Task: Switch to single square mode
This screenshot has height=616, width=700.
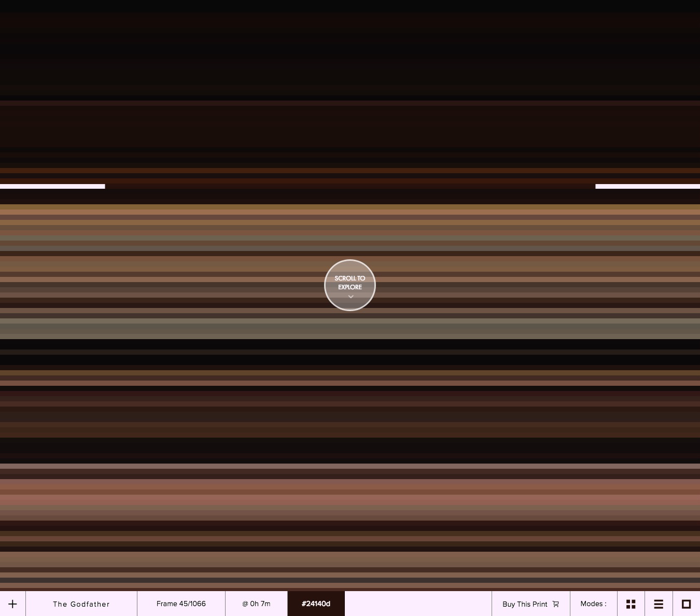Action: pos(686,604)
